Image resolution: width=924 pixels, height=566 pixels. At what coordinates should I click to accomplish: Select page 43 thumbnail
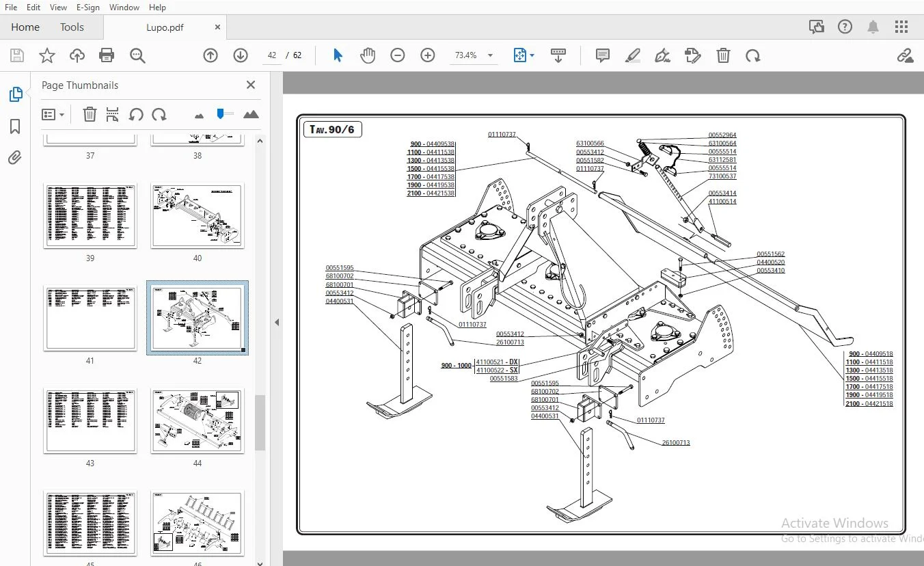pos(90,420)
